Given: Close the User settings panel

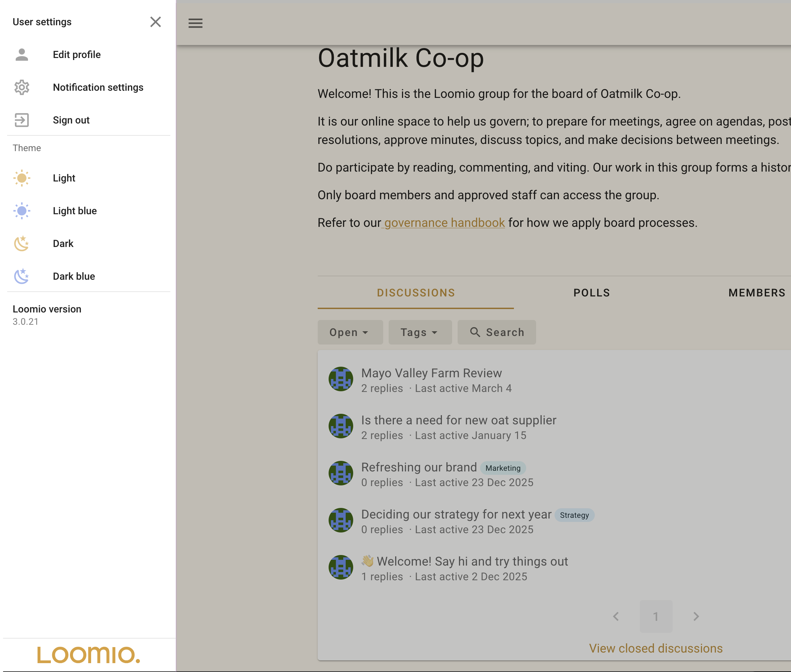Looking at the screenshot, I should 156,22.
